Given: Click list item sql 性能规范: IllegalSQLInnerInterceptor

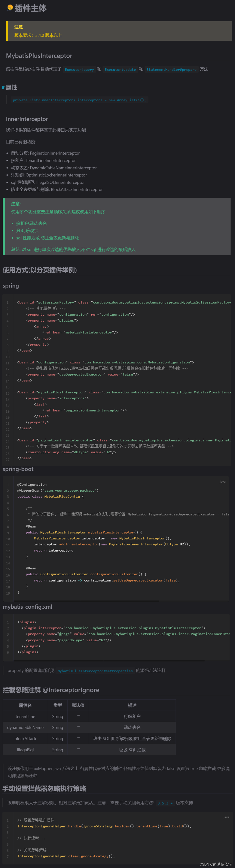Looking at the screenshot, I should [x=48, y=182].
